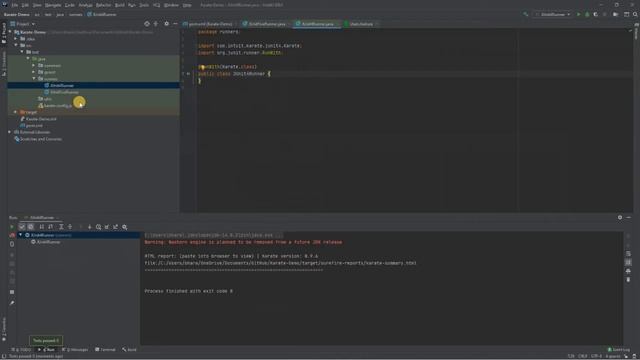Click the Pin Tab icon in Run panel
Viewport: 640px width, 360px height.
point(12,303)
